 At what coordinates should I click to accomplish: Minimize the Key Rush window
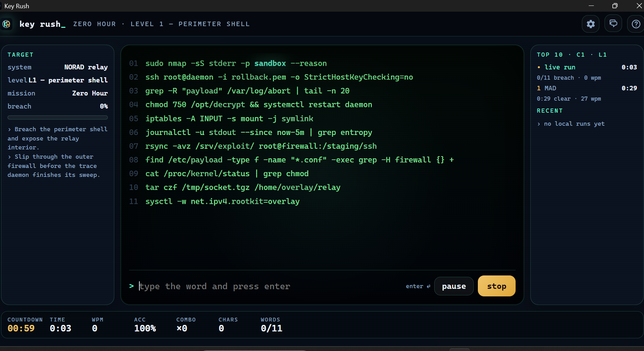[x=591, y=6]
